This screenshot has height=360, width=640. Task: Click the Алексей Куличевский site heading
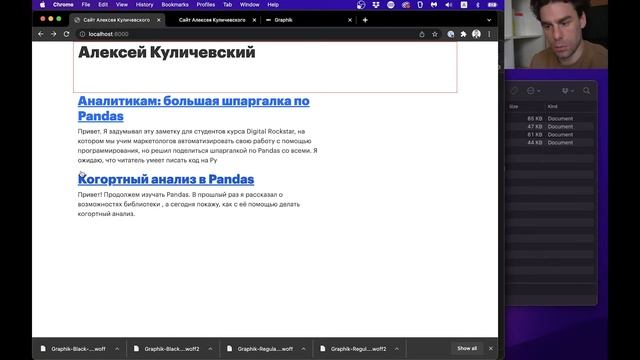(167, 52)
